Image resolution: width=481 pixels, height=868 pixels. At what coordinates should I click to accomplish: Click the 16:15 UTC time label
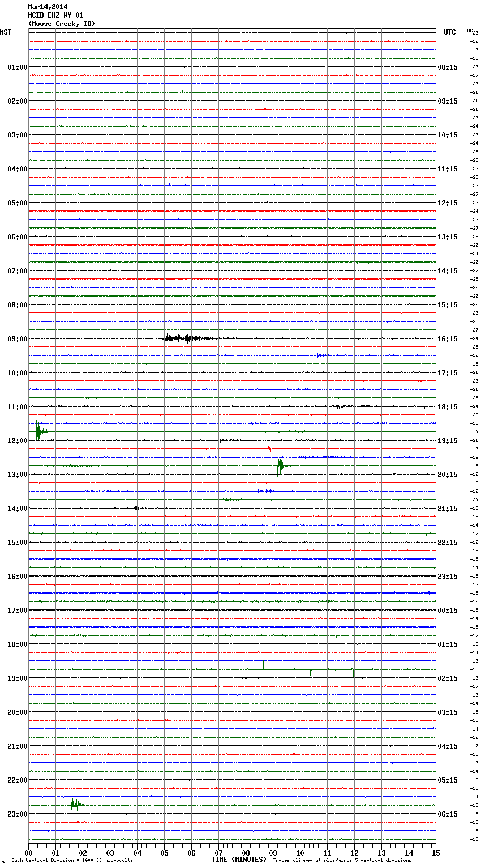coord(448,339)
